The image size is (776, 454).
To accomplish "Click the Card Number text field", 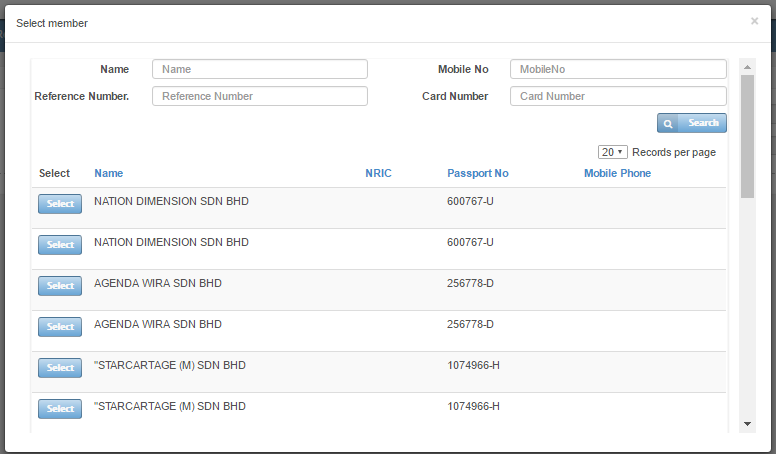I will pos(618,96).
